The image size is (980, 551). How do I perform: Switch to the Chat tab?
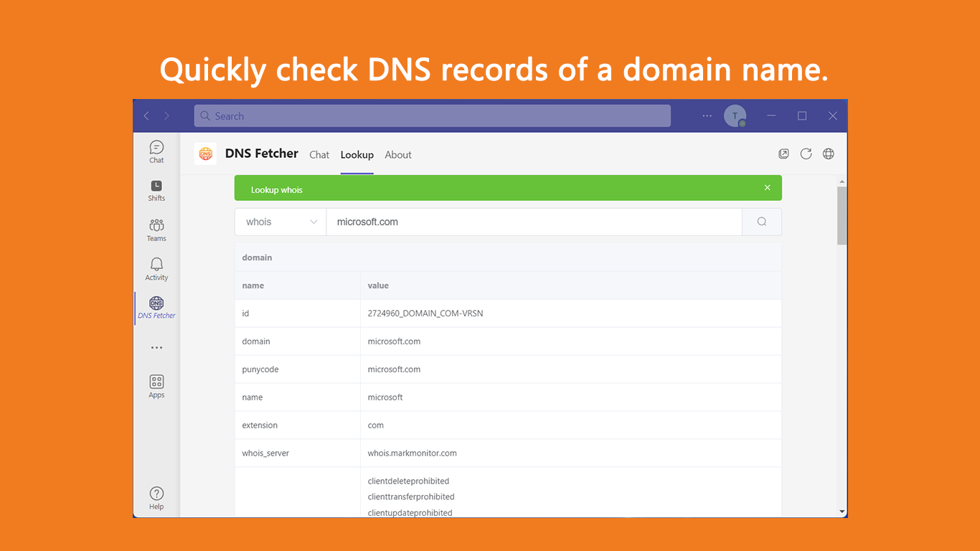(x=319, y=154)
